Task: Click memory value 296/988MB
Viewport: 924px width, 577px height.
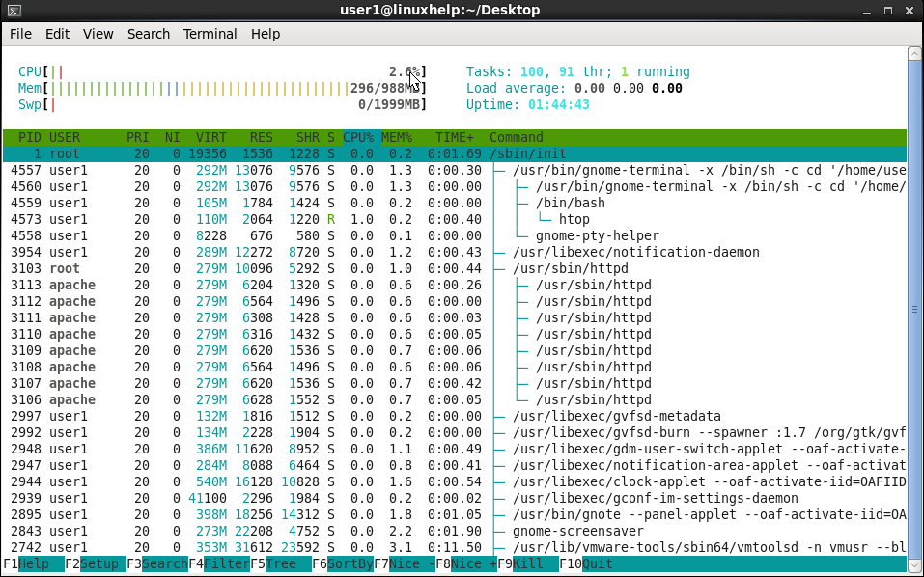Action: pos(385,89)
